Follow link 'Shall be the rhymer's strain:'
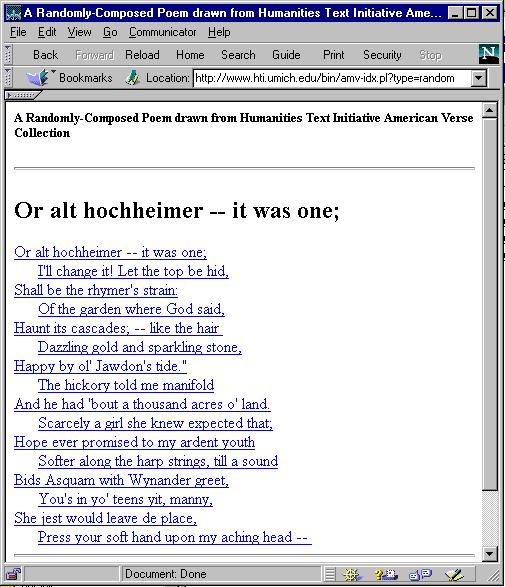505x587 pixels. [96, 290]
